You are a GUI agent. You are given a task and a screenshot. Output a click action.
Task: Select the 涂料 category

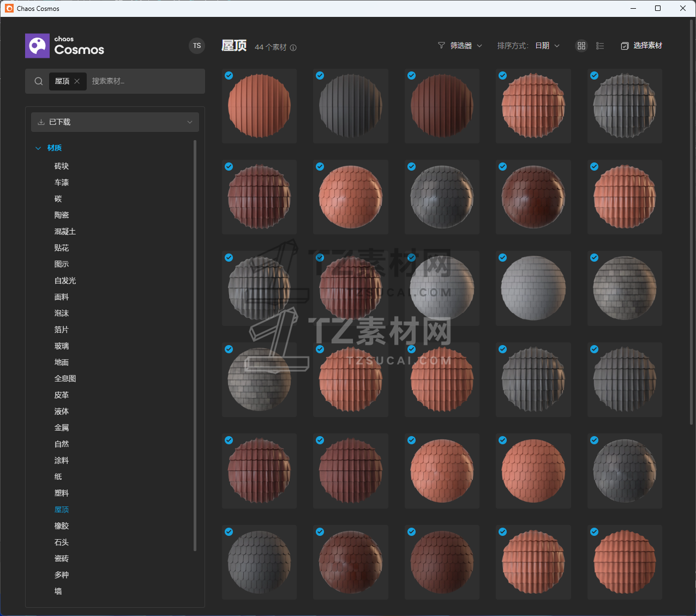tap(62, 461)
